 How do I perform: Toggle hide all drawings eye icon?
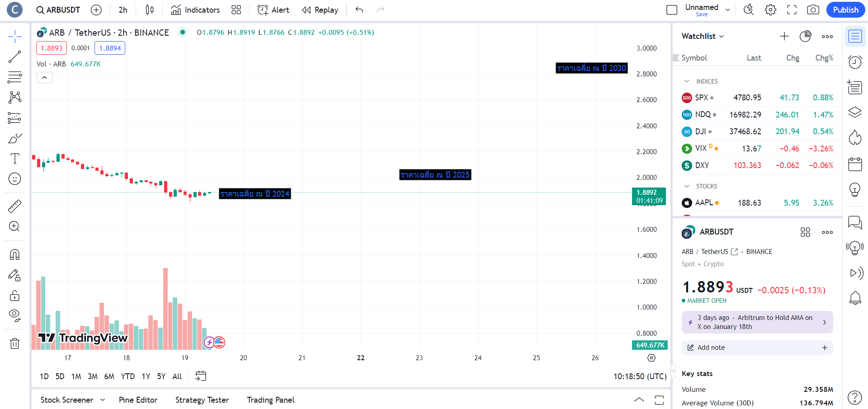tap(14, 315)
